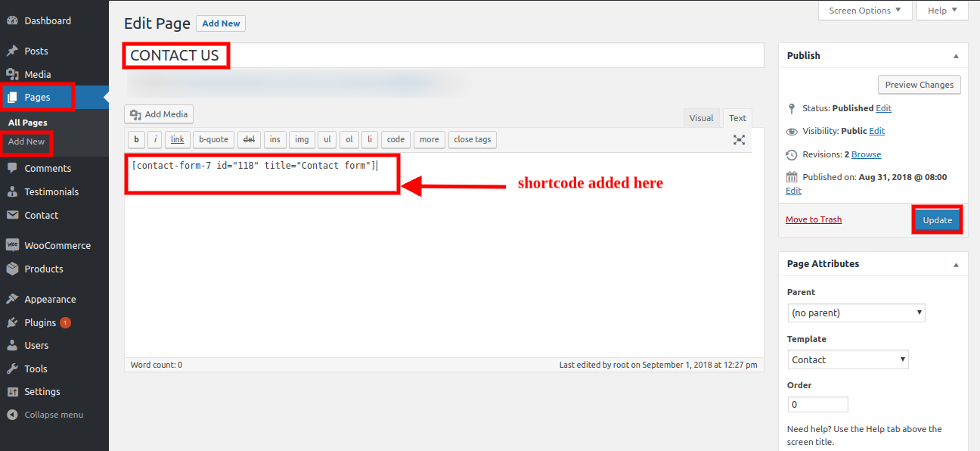Click the Add Media button

pyautogui.click(x=159, y=114)
